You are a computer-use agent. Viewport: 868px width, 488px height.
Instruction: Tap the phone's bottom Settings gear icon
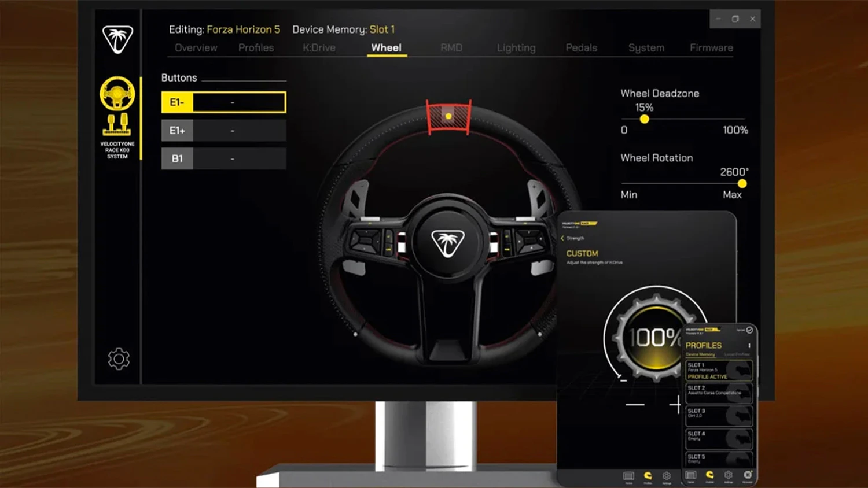[729, 475]
